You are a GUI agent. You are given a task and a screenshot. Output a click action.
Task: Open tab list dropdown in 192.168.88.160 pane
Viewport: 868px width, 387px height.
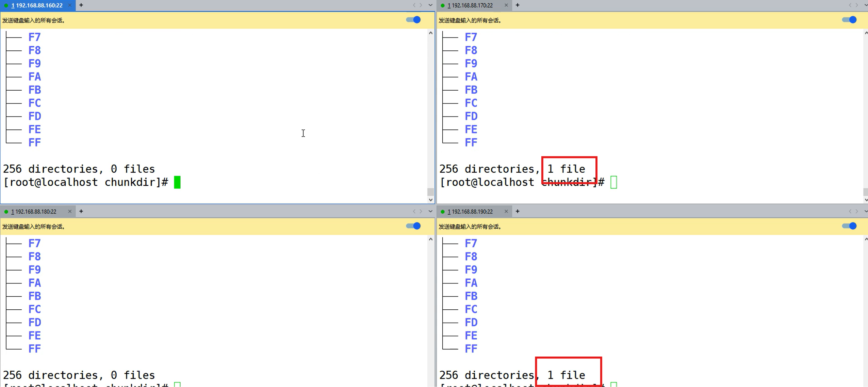point(430,5)
